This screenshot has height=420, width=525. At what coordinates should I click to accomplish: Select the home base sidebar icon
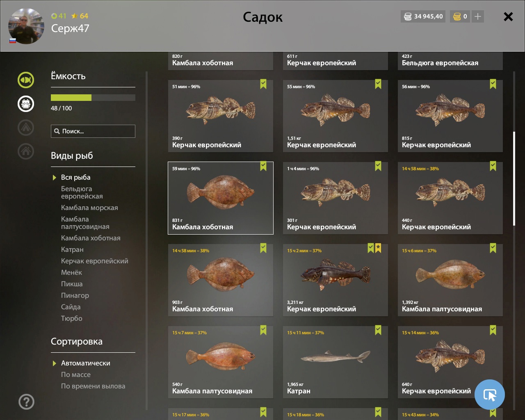(26, 151)
